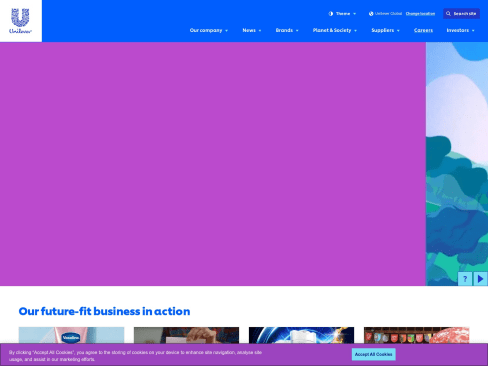Open the hand with card article thumbnail
This screenshot has width=488, height=366.
coord(186,335)
